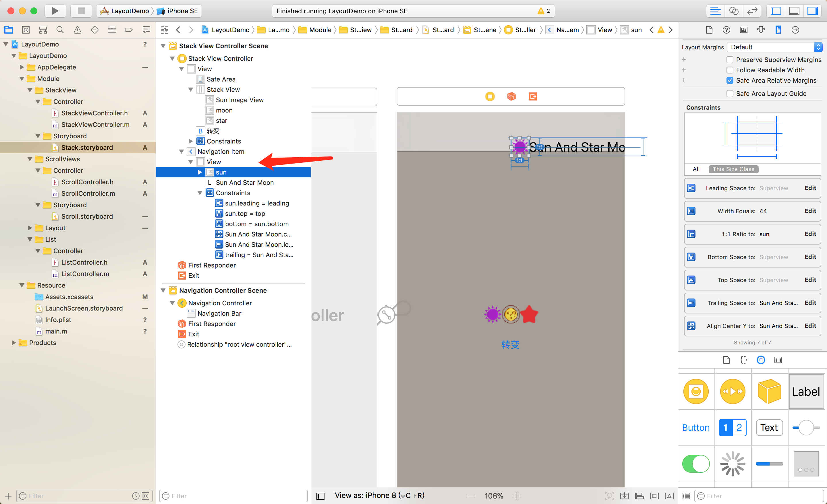Expand the Products folder
The image size is (827, 504).
(14, 343)
